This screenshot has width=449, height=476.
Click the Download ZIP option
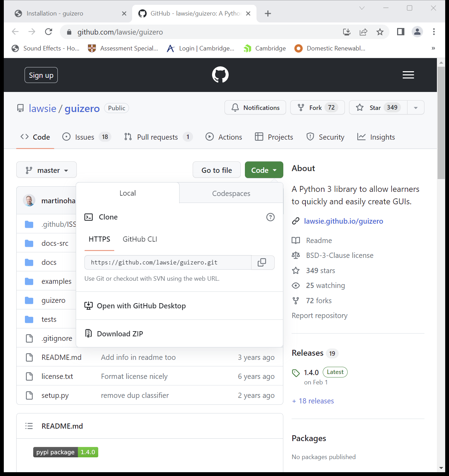coord(120,333)
